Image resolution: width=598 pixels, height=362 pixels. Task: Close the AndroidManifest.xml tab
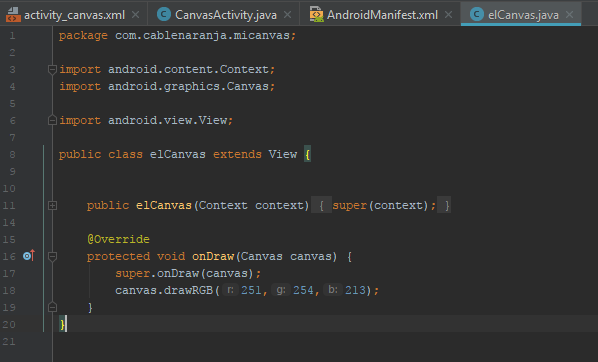pyautogui.click(x=448, y=15)
